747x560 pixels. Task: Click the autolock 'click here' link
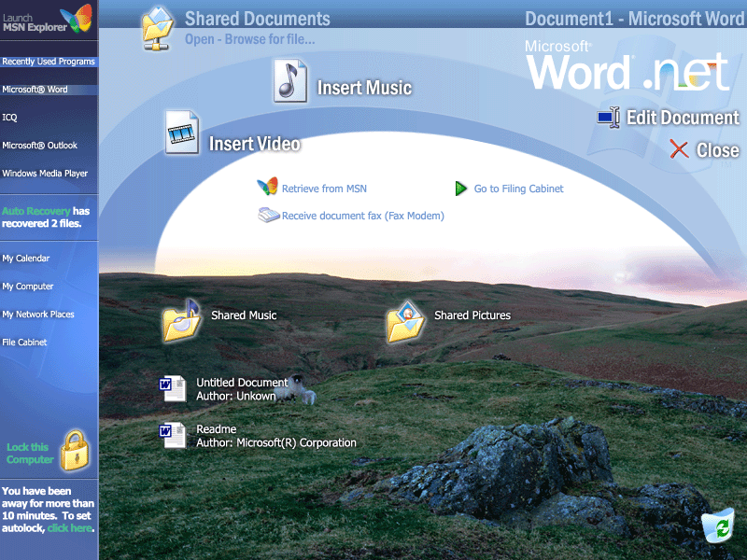[69, 528]
